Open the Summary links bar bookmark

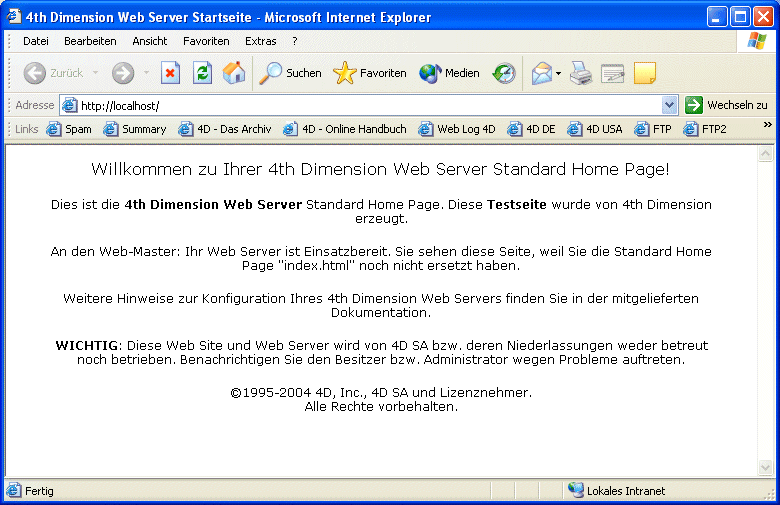tap(135, 129)
